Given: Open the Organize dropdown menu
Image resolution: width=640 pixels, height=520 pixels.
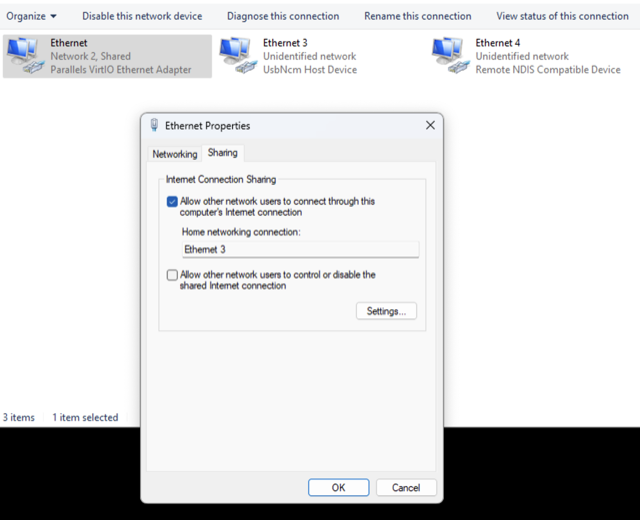Looking at the screenshot, I should coord(32,16).
